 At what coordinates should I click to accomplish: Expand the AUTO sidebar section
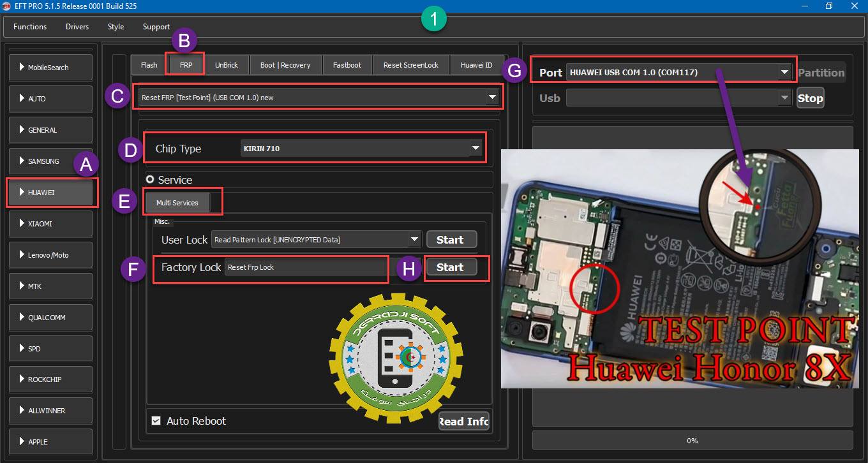click(51, 99)
